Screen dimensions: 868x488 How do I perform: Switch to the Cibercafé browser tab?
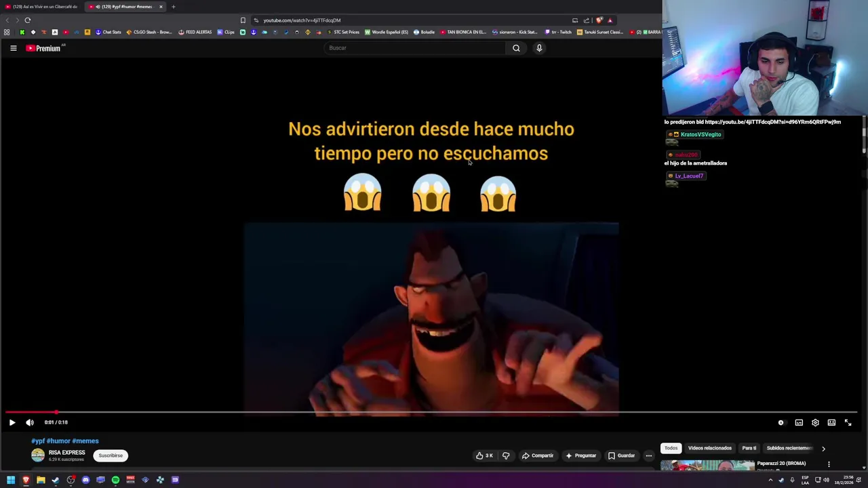click(x=42, y=7)
